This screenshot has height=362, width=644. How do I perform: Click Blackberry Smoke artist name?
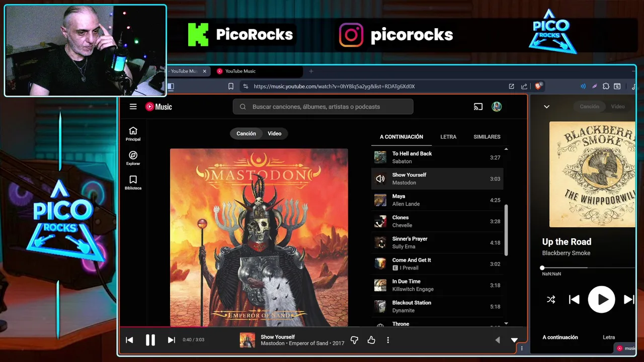(x=566, y=253)
